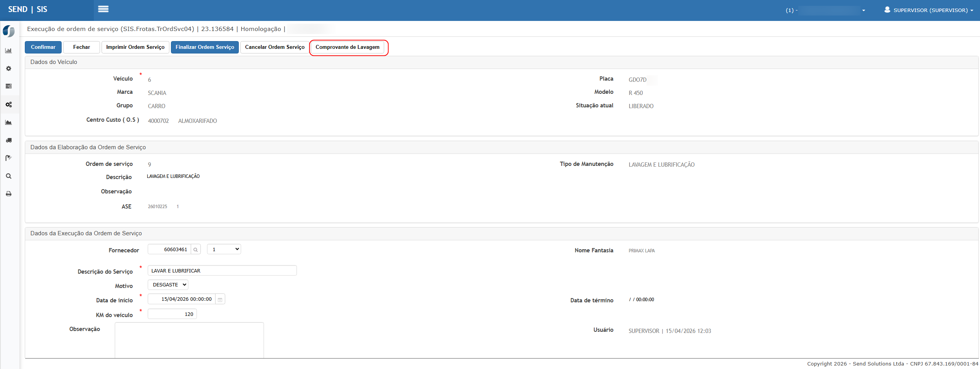Click the hamburger menu icon in header
This screenshot has width=980, height=369.
click(x=103, y=9)
